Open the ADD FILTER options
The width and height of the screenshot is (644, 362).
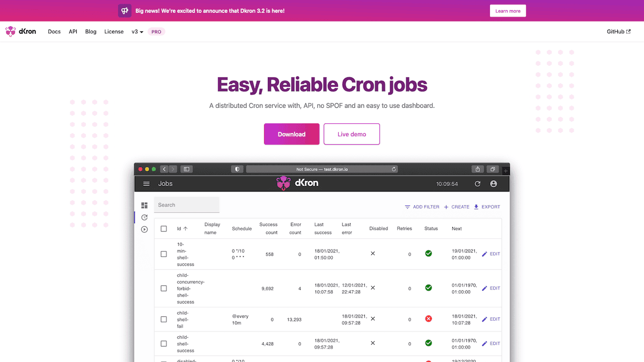(x=422, y=206)
